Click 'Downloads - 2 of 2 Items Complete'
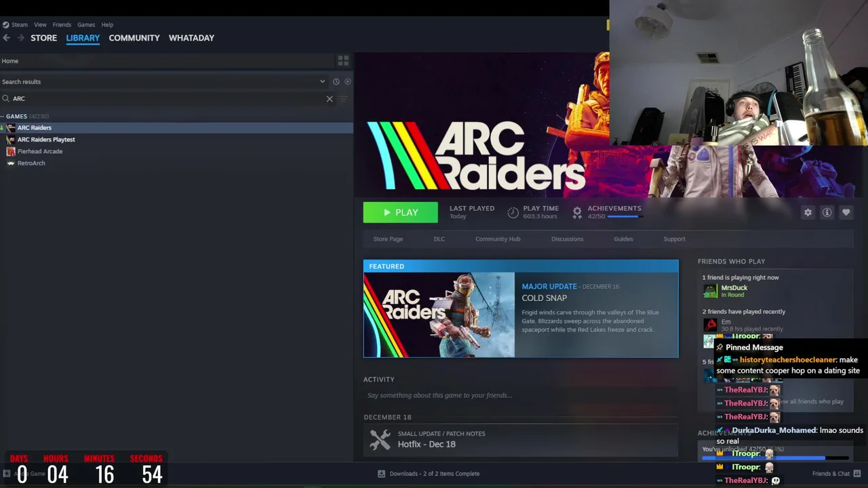 434,474
